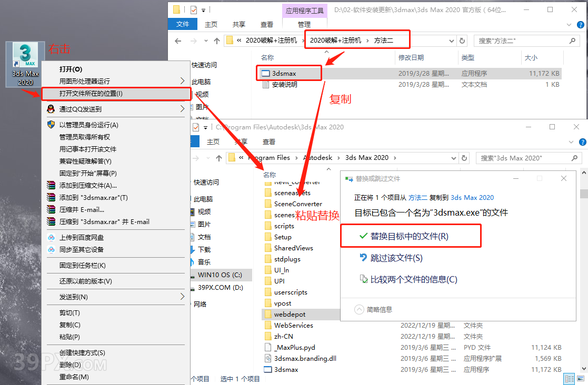Click refresh button in 方法二 window address bar
The height and width of the screenshot is (385, 588).
(462, 40)
